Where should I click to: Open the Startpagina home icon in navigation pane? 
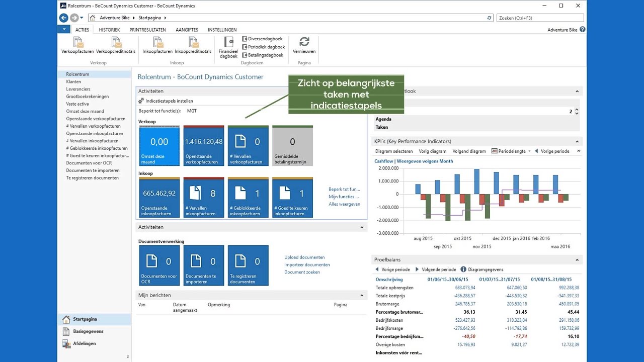tap(66, 319)
